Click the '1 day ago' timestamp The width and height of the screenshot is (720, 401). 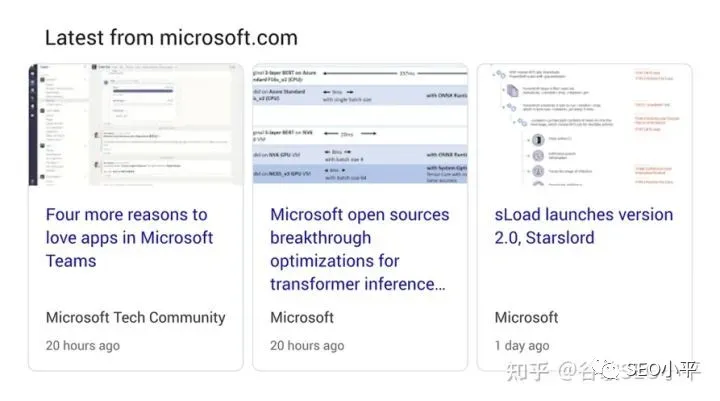[x=522, y=345]
